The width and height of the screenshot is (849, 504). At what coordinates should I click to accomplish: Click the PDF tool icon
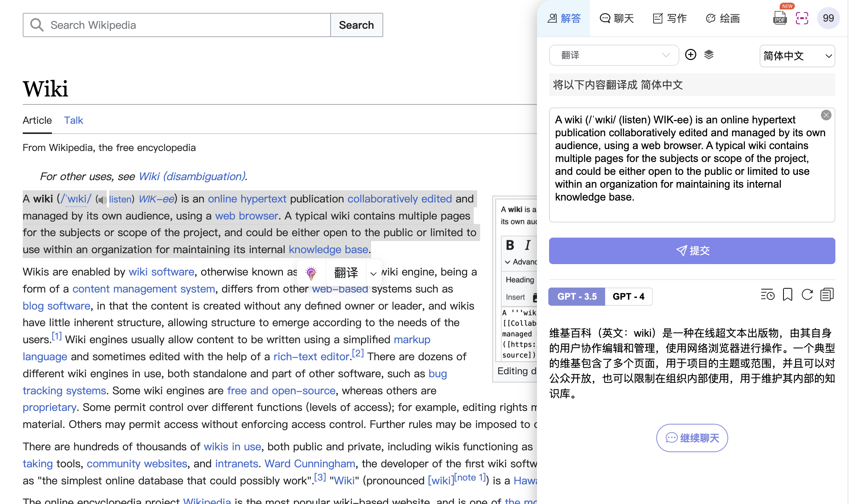point(779,18)
